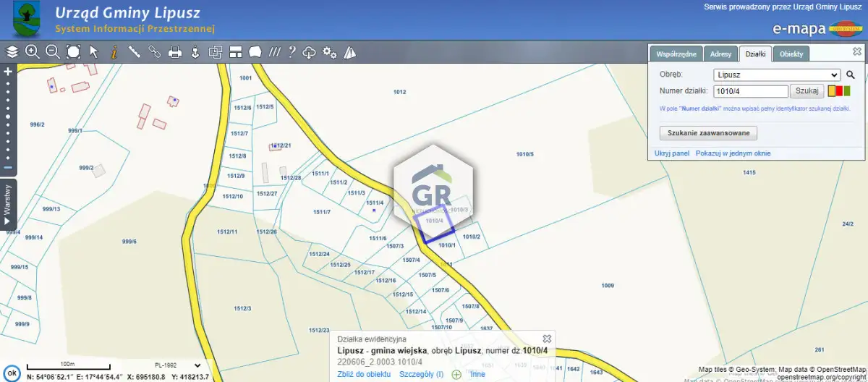Viewport: 868px width, 382px height.
Task: Open the gears settings icon
Action: (x=330, y=51)
